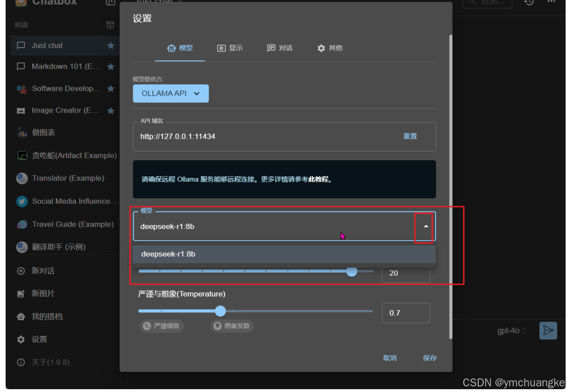This screenshot has width=567, height=392.
Task: Switch to the 显示 settings tab
Action: (230, 48)
